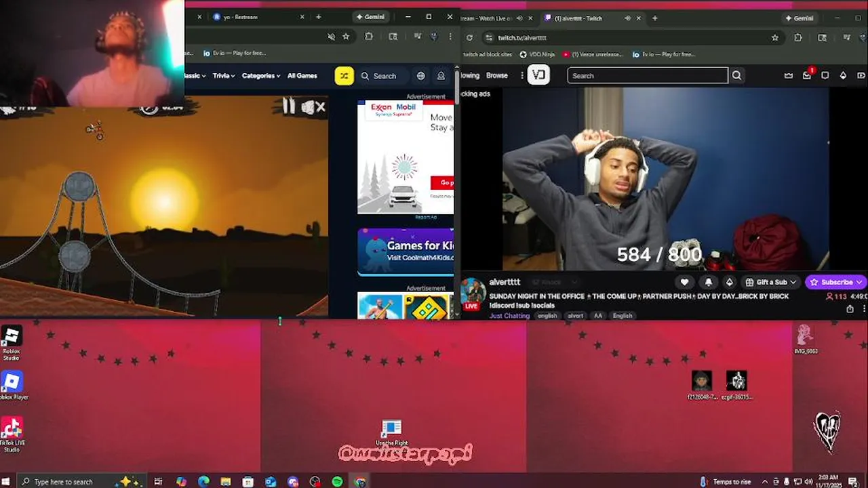Open Twitch Prime loot crown icon
This screenshot has width=868, height=488.
[789, 76]
